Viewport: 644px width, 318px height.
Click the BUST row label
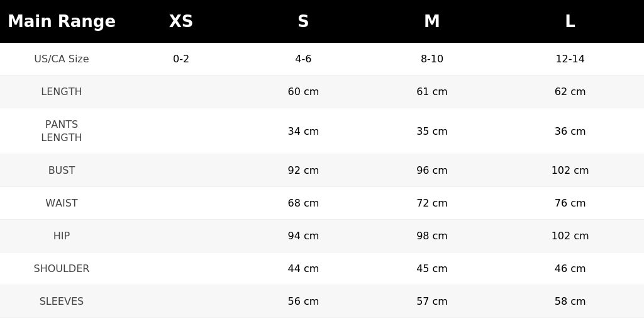tap(62, 170)
